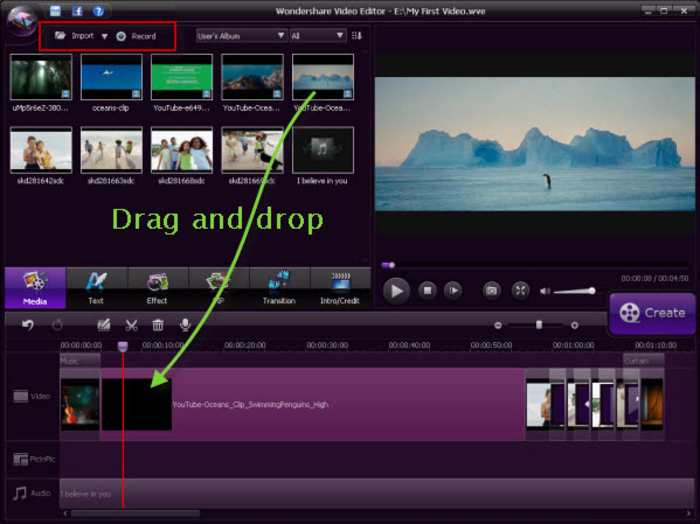Click the timeline zoom slider handle
Image resolution: width=700 pixels, height=524 pixels.
click(539, 325)
